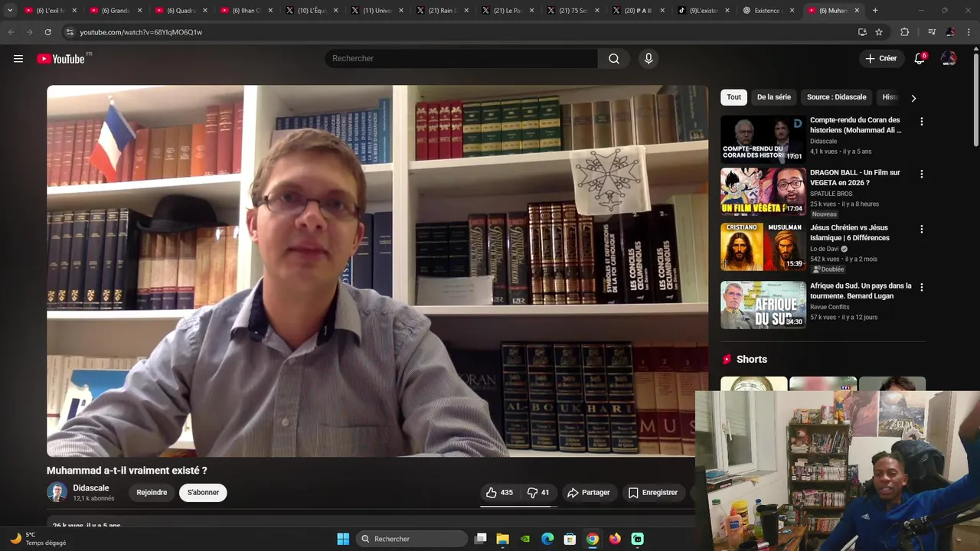Viewport: 980px width, 551px height.
Task: Click the address bar URL
Action: (x=141, y=32)
